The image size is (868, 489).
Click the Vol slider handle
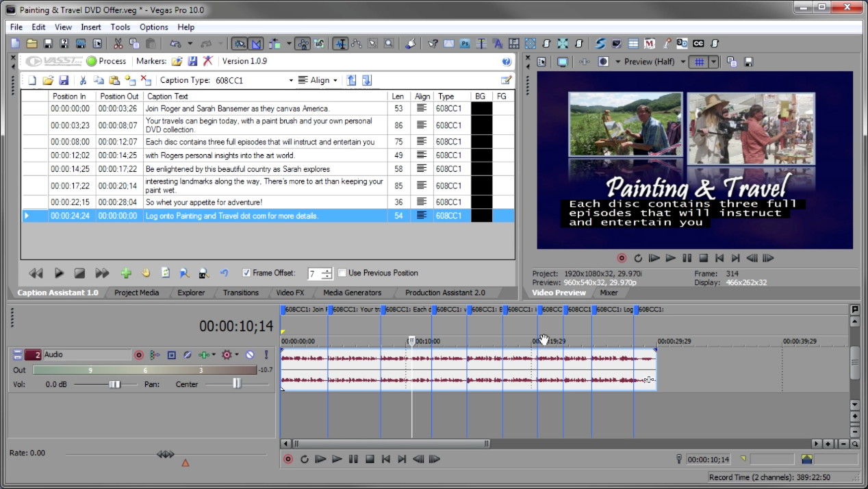click(x=114, y=384)
